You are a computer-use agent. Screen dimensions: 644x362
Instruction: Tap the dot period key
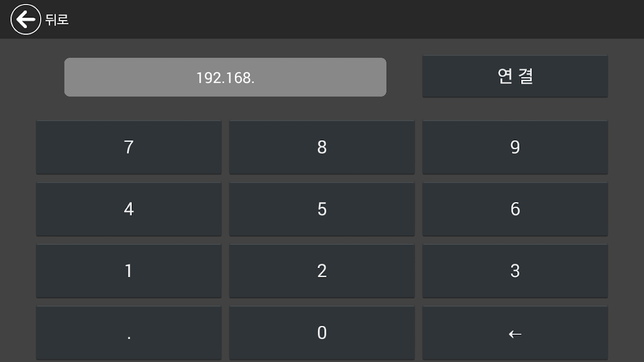128,333
